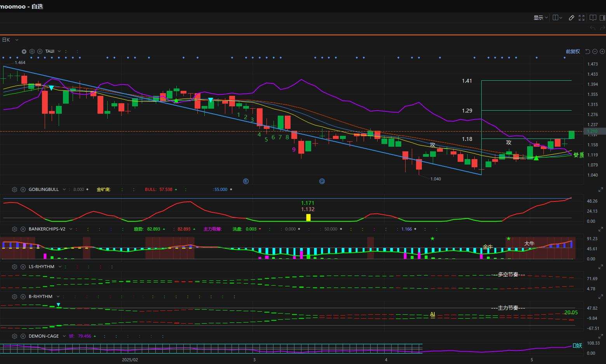The image size is (606, 364).
Task: Toggle the right sidebar panel icon
Action: (x=603, y=17)
